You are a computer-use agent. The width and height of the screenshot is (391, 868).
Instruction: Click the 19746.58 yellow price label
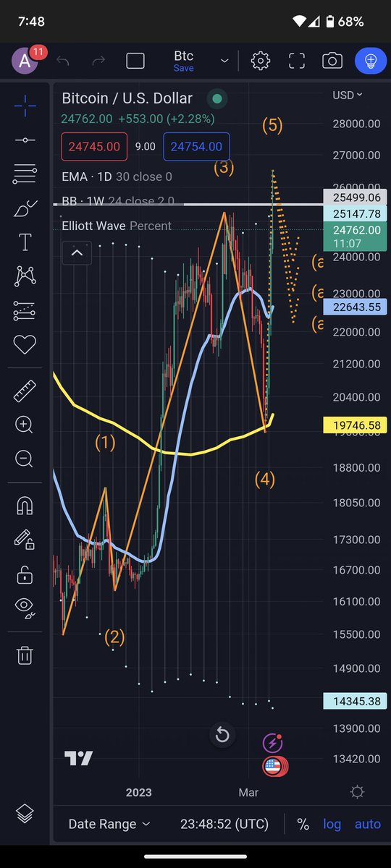pos(356,425)
